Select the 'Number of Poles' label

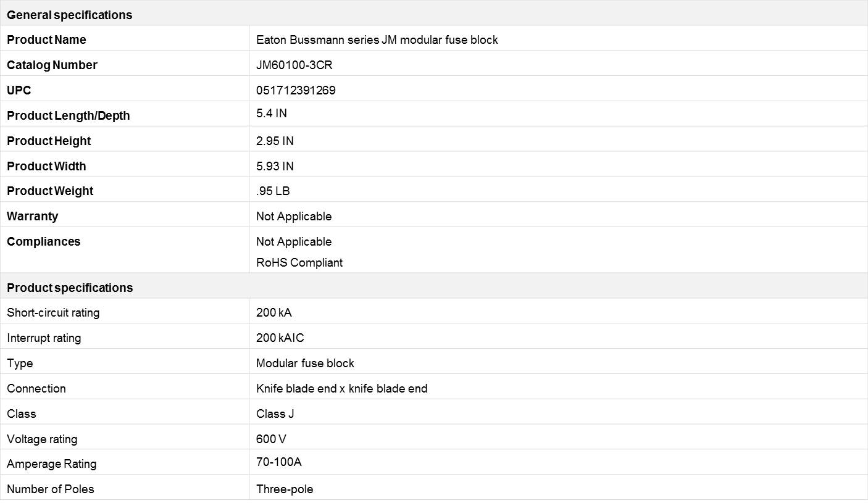coord(51,489)
